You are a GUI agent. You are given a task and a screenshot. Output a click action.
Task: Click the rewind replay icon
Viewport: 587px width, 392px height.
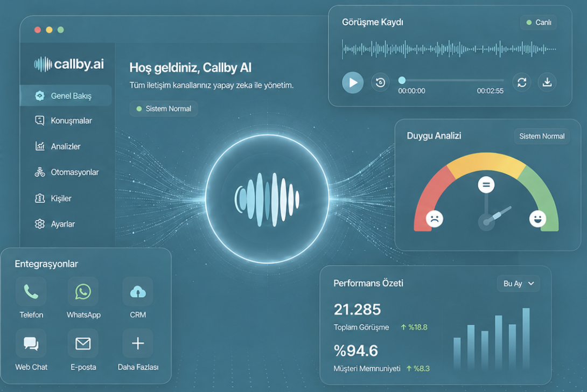(380, 82)
